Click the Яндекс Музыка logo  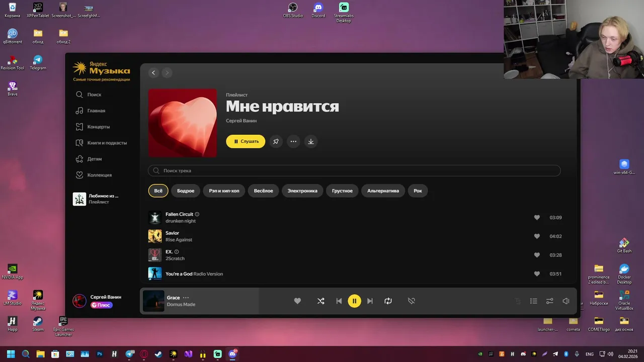(101, 68)
